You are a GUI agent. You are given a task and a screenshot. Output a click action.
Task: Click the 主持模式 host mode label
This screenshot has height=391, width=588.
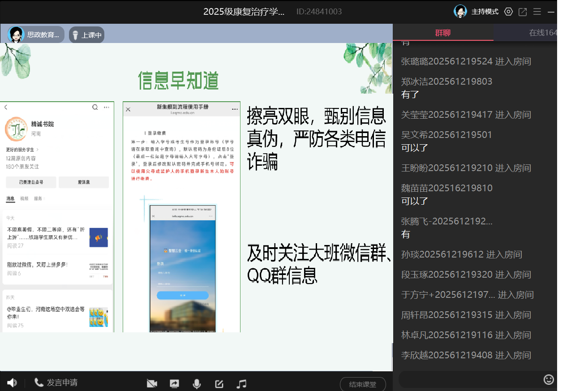click(485, 12)
